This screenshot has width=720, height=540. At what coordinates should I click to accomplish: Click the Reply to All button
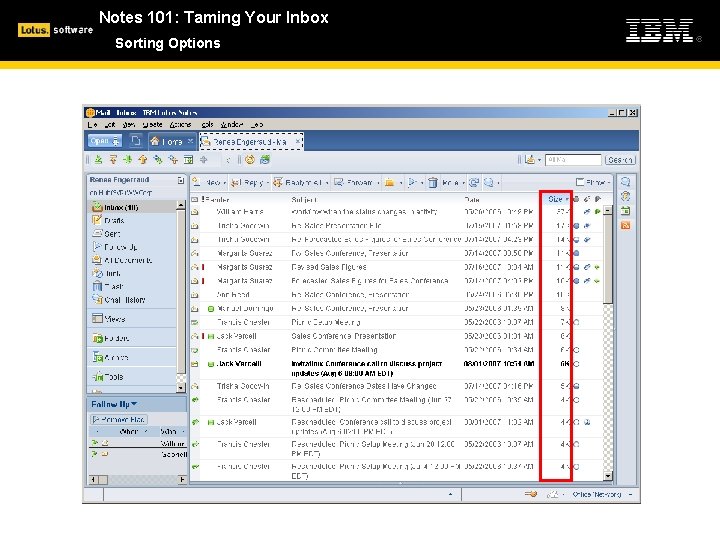tap(300, 183)
